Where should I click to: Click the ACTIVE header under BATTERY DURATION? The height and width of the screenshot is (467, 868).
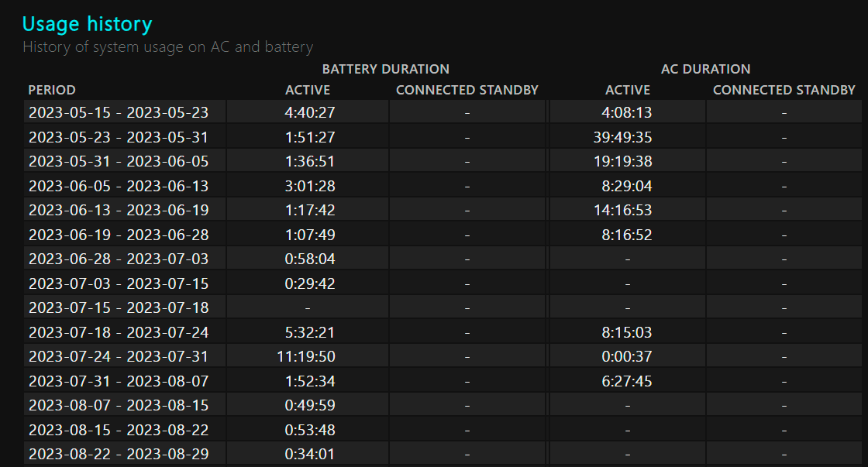click(x=308, y=90)
